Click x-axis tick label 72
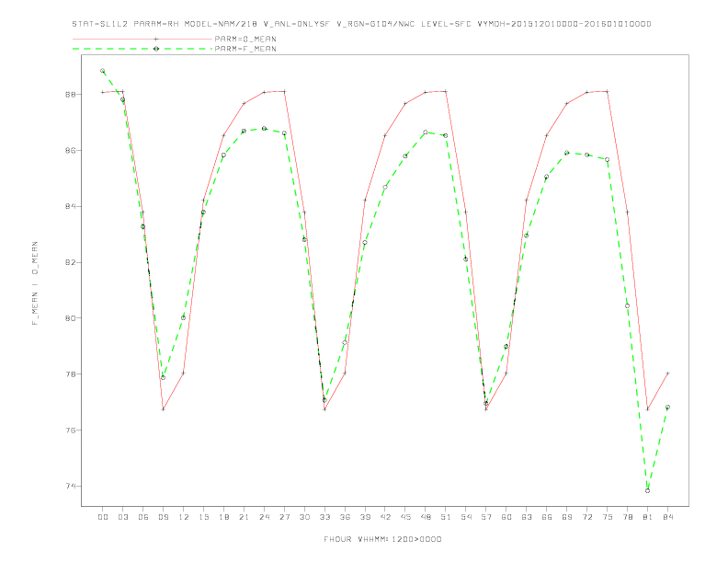Screen dimensions: 728x563 click(x=586, y=517)
